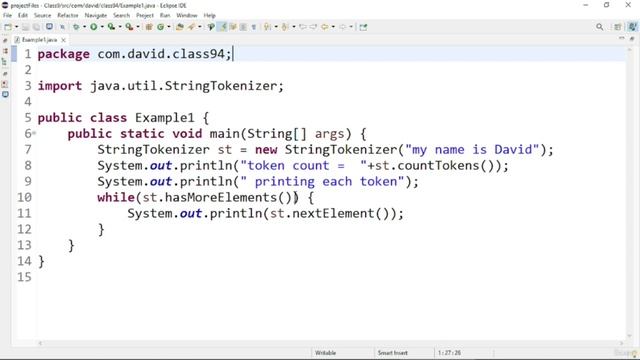Click the editor's horizontal scrollbar
This screenshot has width=640, height=360.
[x=331, y=343]
